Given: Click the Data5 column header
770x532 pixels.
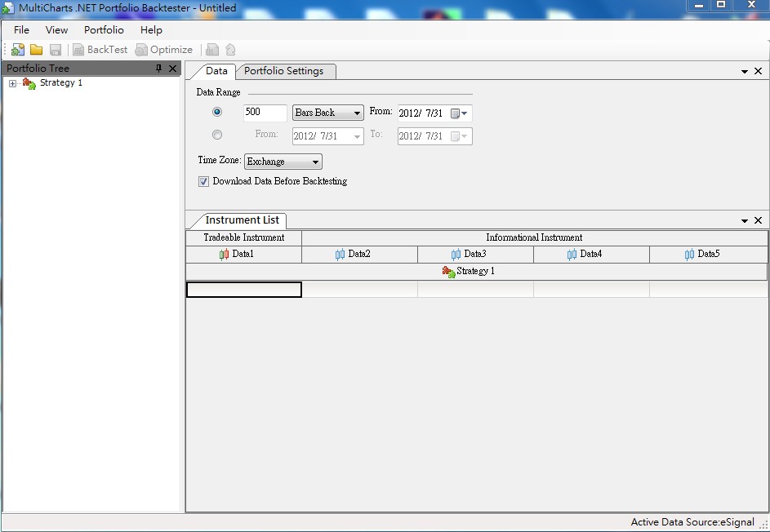Looking at the screenshot, I should pos(708,255).
